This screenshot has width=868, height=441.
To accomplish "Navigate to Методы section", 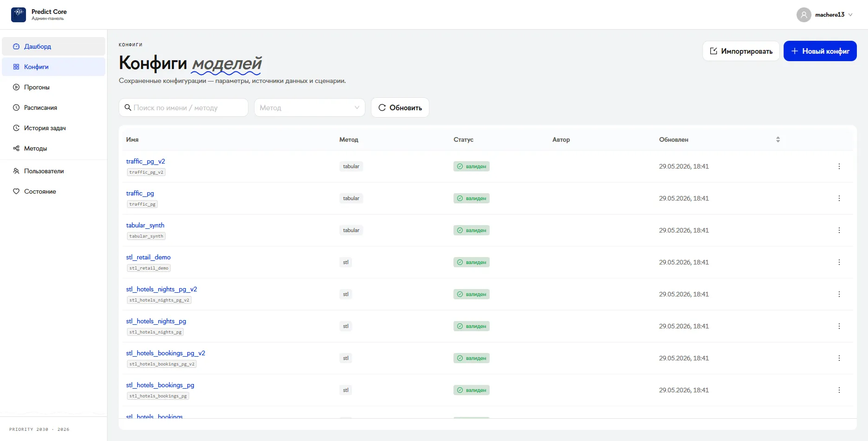I will click(x=54, y=148).
